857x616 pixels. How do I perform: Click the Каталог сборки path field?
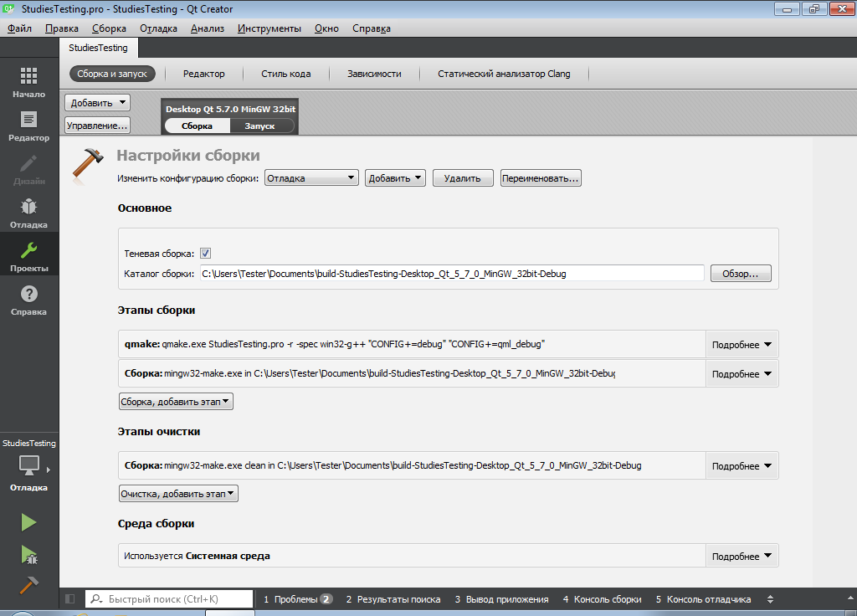[x=452, y=274]
